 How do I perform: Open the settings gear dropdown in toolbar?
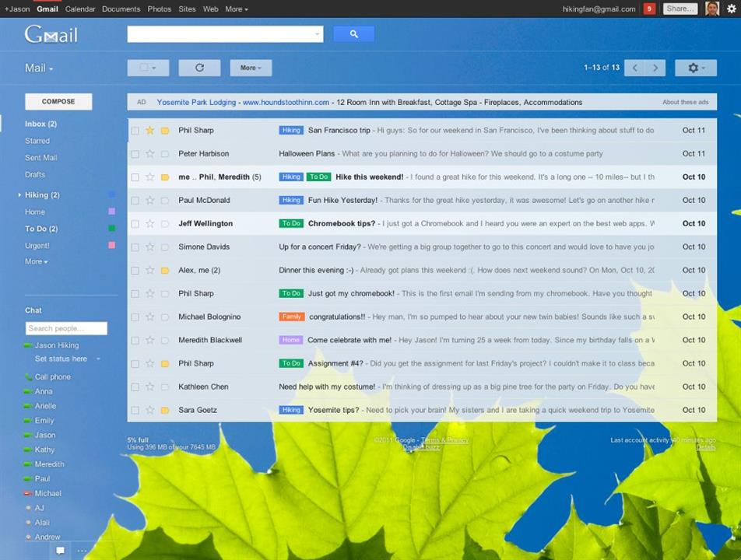tap(696, 68)
